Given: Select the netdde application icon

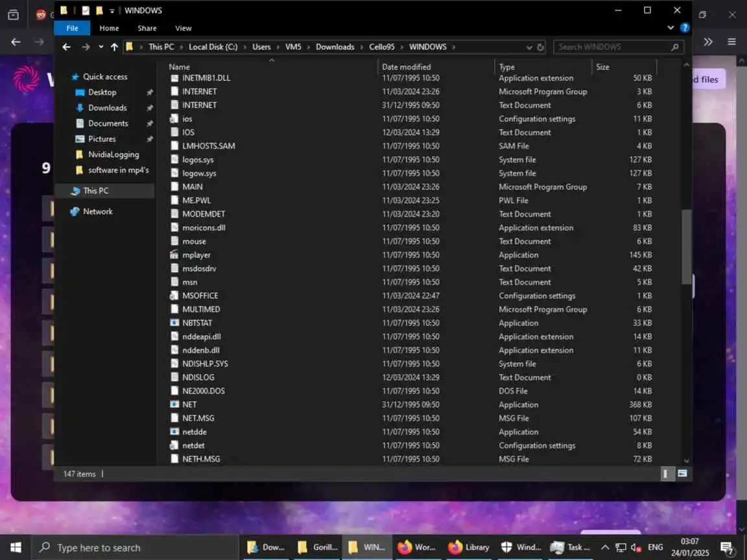Looking at the screenshot, I should (174, 432).
